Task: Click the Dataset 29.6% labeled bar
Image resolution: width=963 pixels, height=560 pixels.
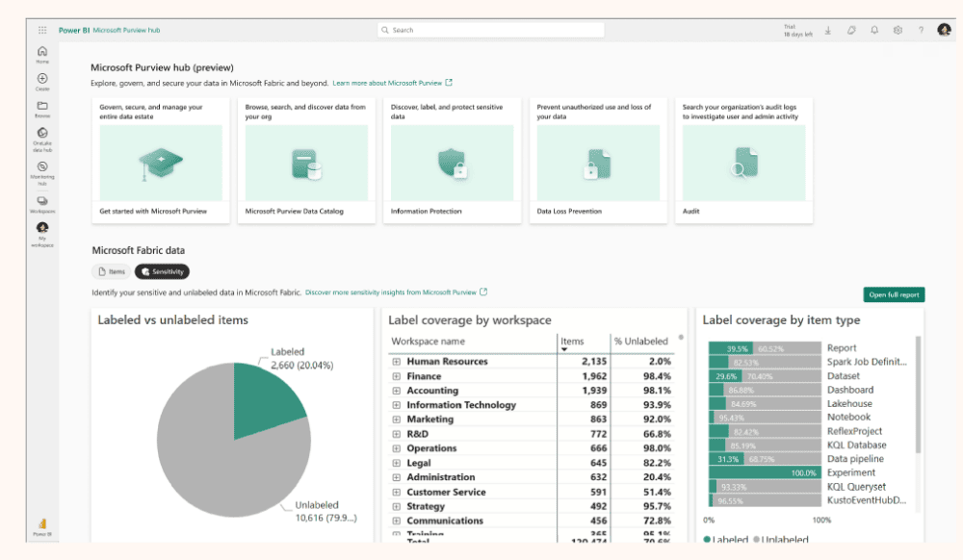Action: (x=725, y=376)
